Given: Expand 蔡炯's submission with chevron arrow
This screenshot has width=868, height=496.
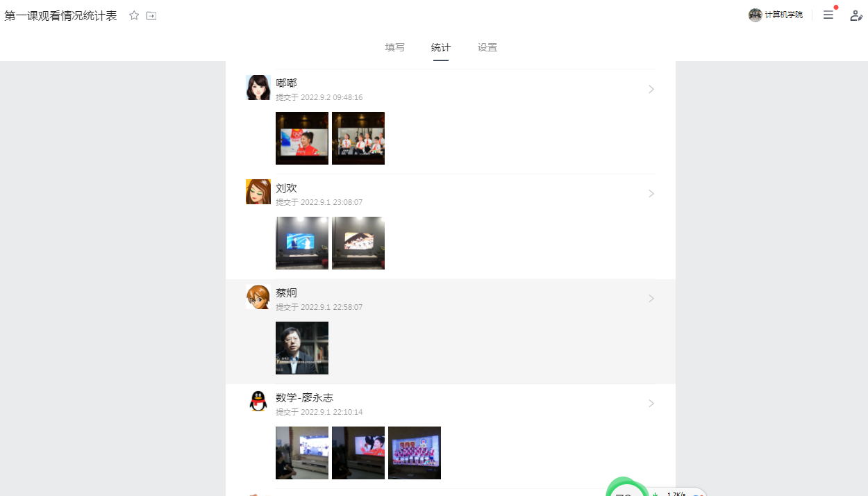Looking at the screenshot, I should [x=651, y=299].
